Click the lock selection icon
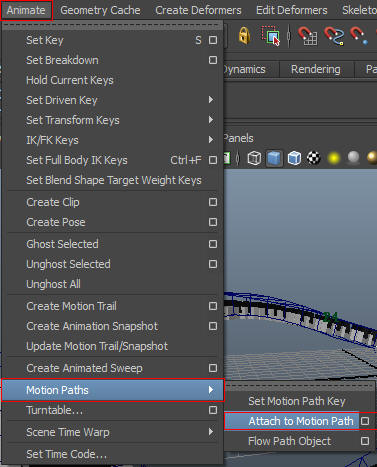The width and height of the screenshot is (377, 467). click(244, 36)
